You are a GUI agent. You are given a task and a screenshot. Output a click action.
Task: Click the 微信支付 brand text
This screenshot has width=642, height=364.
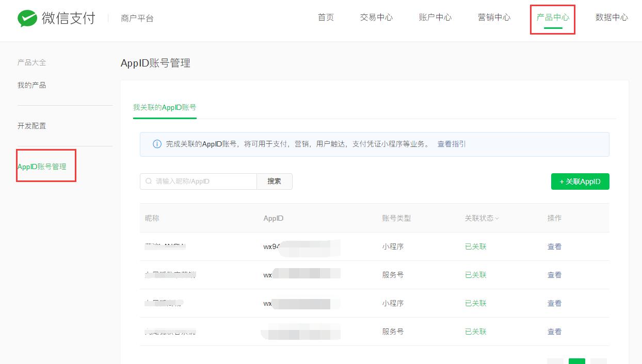[69, 18]
